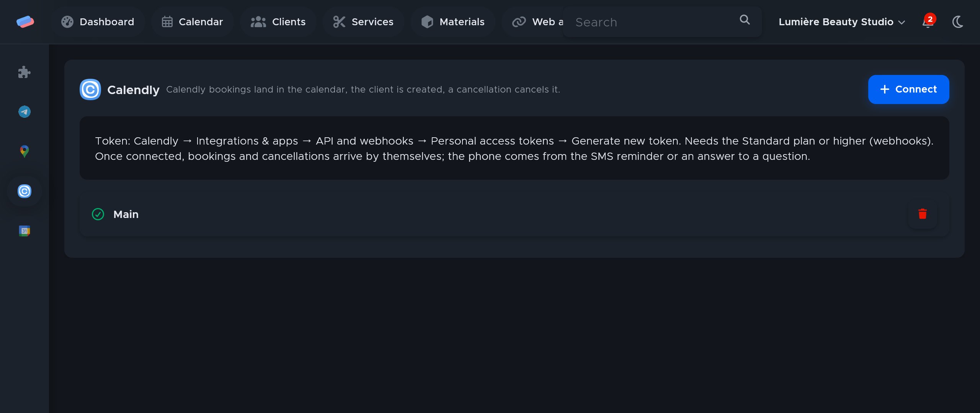Click the Main connection name
This screenshot has width=980, height=413.
pos(126,214)
